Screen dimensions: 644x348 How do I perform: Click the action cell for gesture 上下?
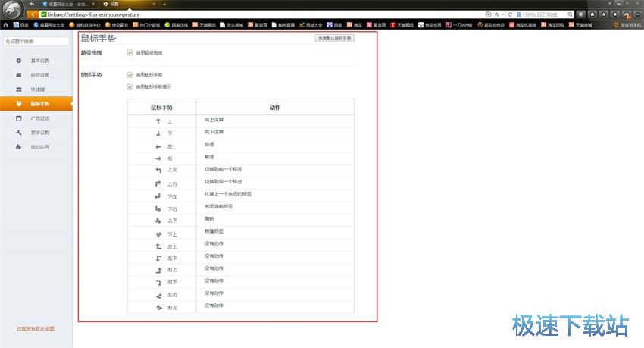tap(275, 220)
